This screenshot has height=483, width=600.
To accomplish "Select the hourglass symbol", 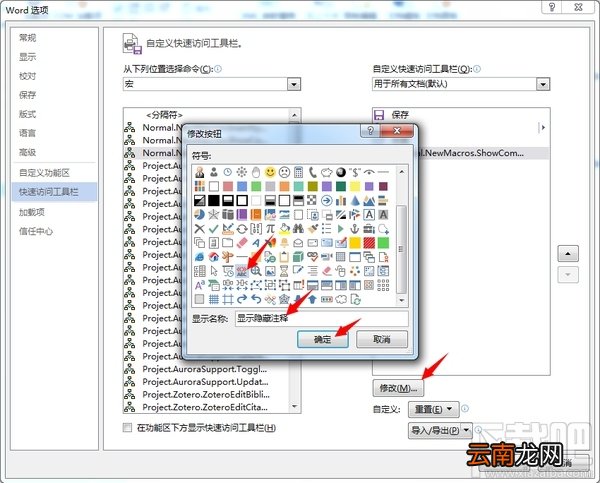I will click(284, 271).
